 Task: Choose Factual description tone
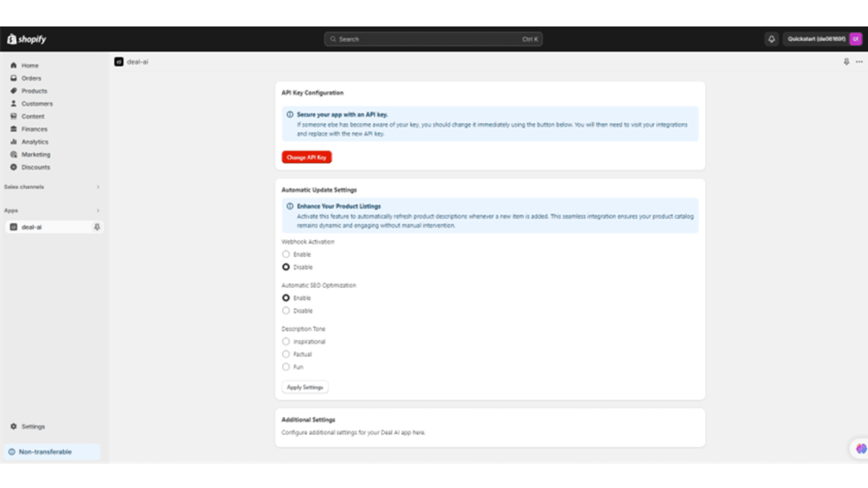coord(286,354)
